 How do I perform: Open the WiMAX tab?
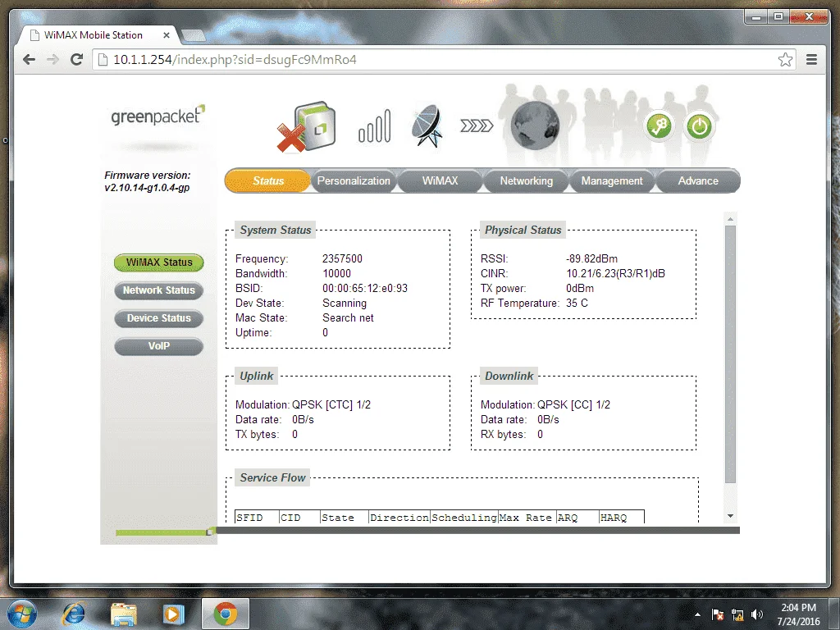point(440,180)
